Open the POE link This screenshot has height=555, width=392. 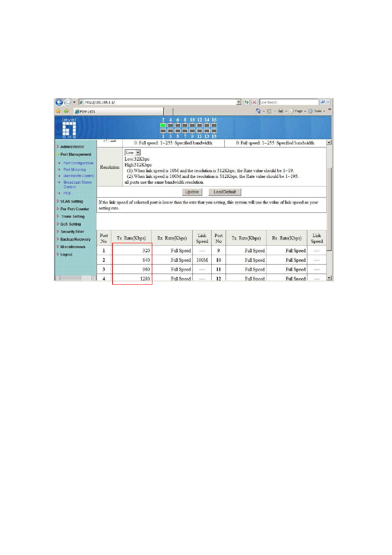[67, 193]
